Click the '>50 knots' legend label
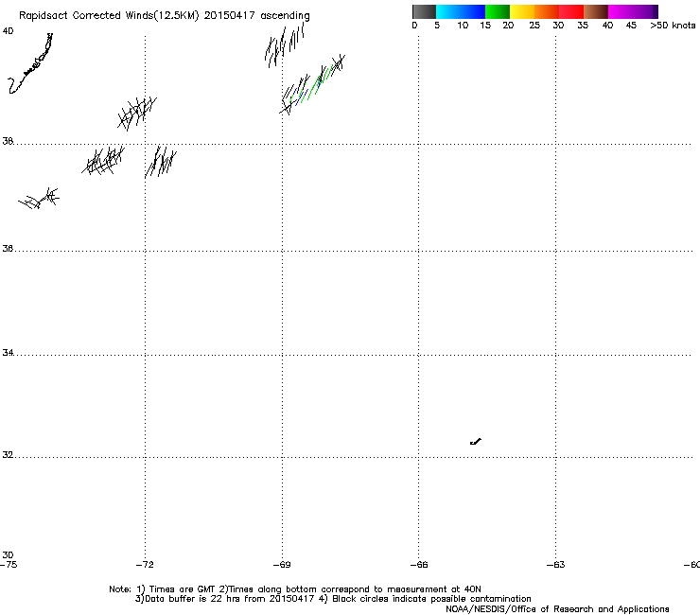 (673, 26)
